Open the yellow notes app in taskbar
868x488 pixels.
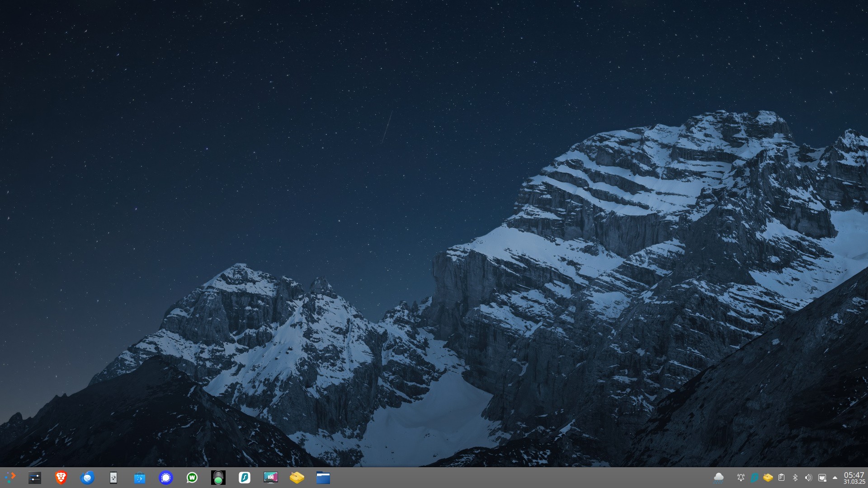[x=297, y=478]
